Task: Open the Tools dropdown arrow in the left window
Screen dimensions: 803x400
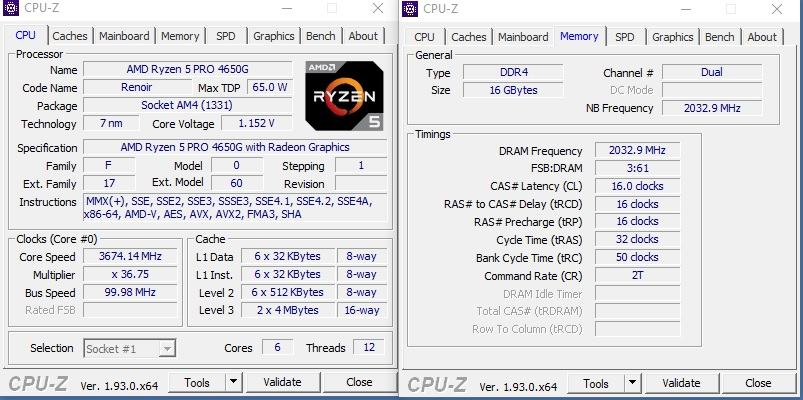Action: (234, 382)
